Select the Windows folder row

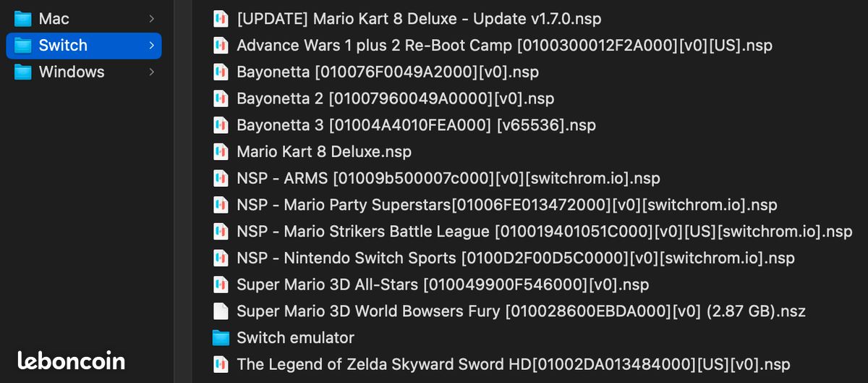(x=84, y=72)
